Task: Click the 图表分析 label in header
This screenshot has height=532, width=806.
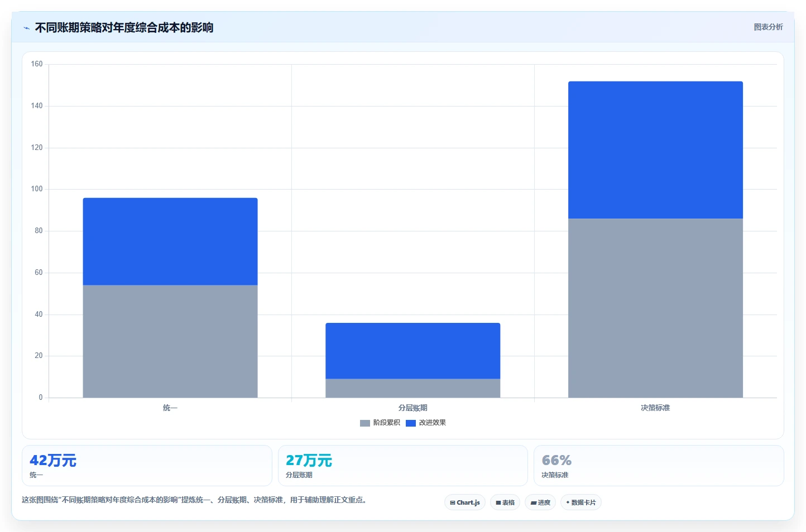Action: [768, 27]
